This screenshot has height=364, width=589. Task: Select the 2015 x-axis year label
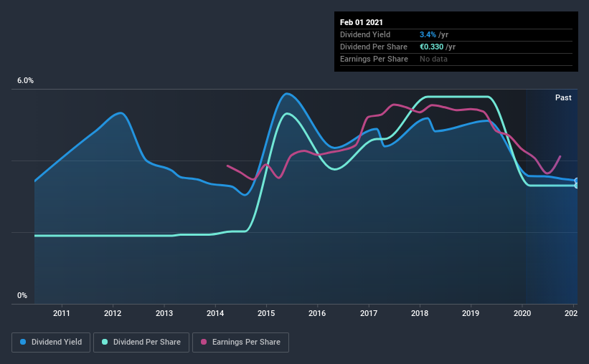tap(266, 313)
